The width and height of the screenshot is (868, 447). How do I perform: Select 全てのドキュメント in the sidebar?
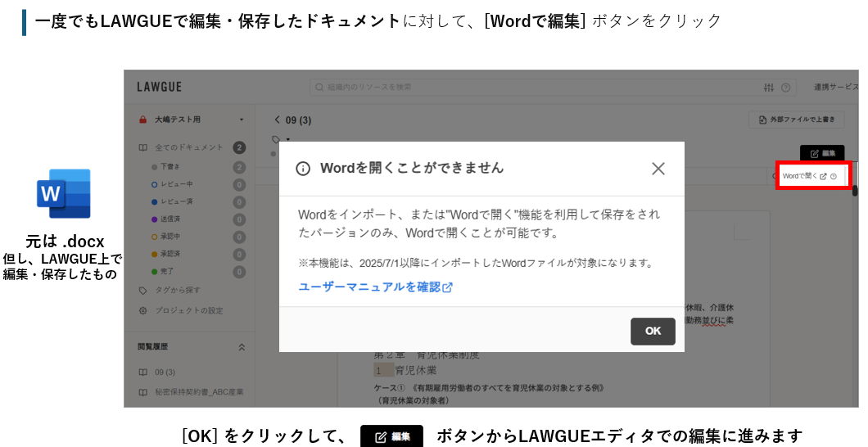[189, 147]
